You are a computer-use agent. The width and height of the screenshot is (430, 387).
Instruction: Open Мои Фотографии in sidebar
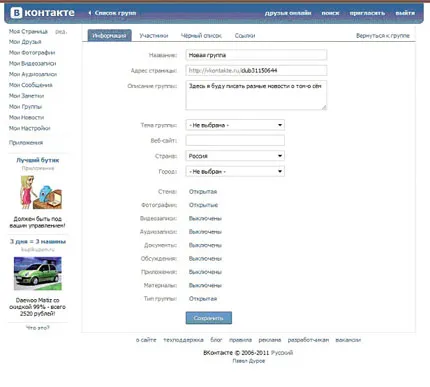(x=32, y=53)
